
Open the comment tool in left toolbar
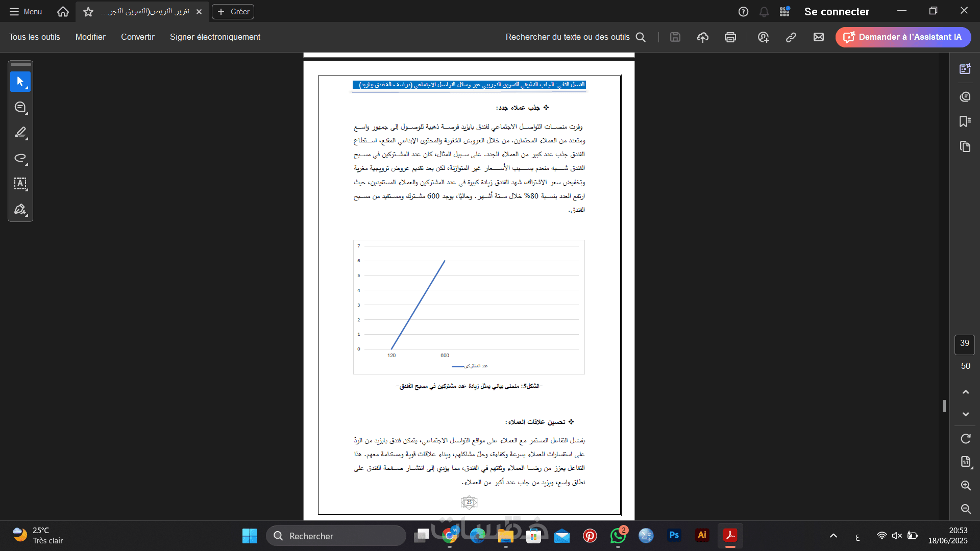20,107
